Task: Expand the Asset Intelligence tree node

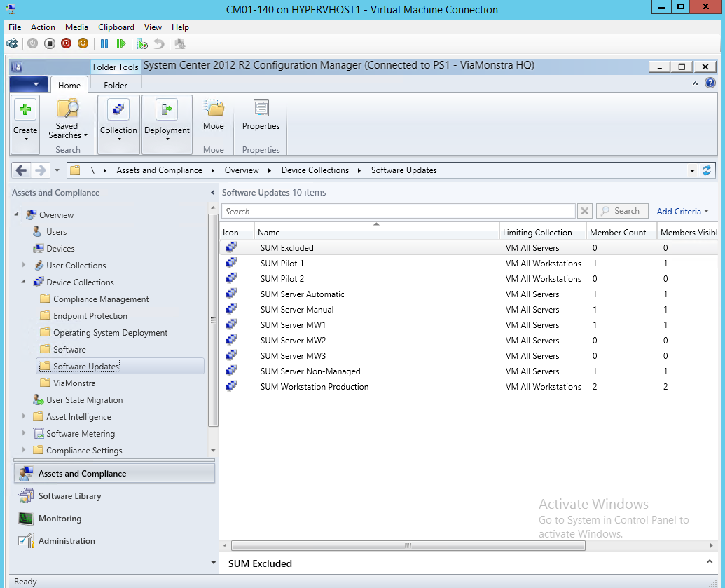Action: click(24, 416)
